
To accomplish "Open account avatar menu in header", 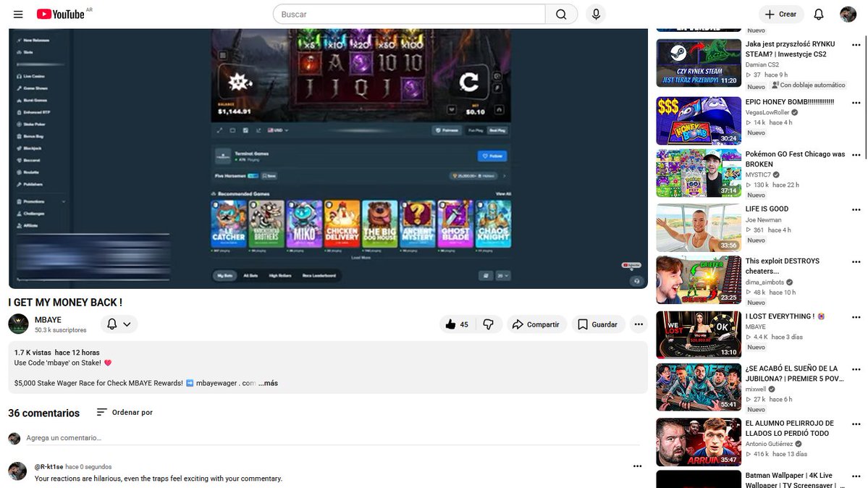I will click(x=848, y=14).
